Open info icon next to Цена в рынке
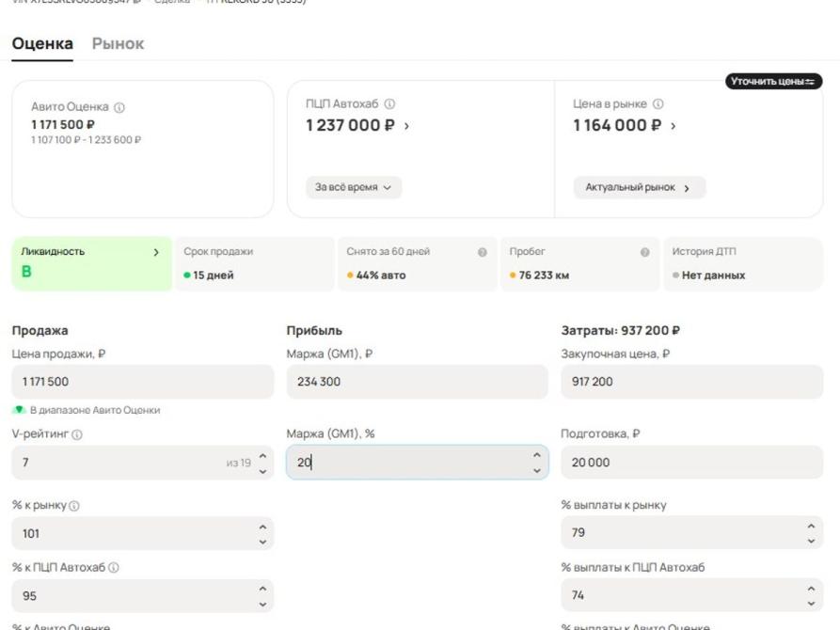This screenshot has width=840, height=630. 658,104
